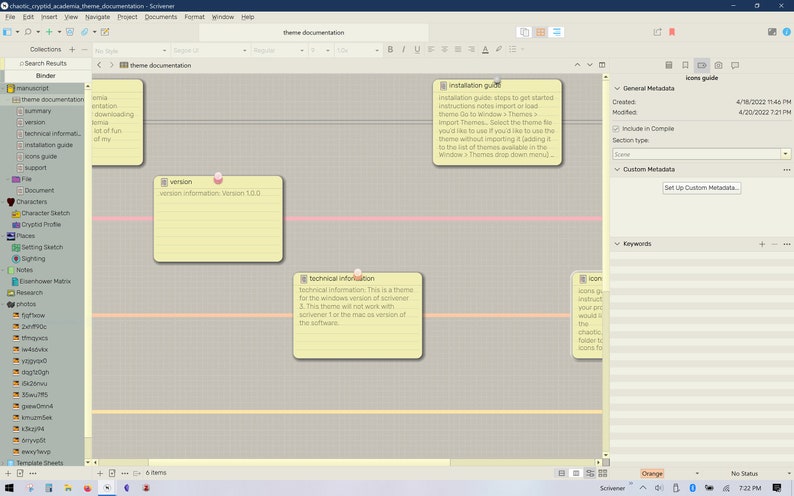Image resolution: width=794 pixels, height=496 pixels.
Task: Open the Section type Scene dropdown
Action: (701, 154)
